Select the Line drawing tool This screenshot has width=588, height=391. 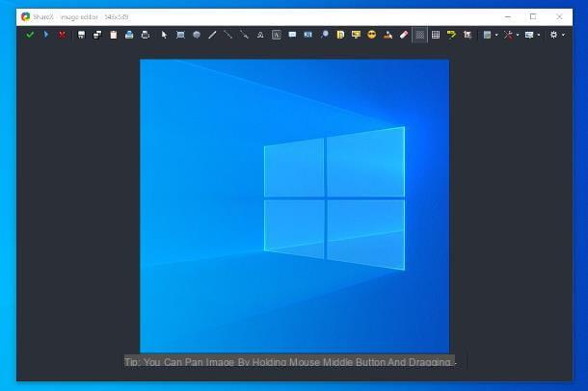click(228, 35)
